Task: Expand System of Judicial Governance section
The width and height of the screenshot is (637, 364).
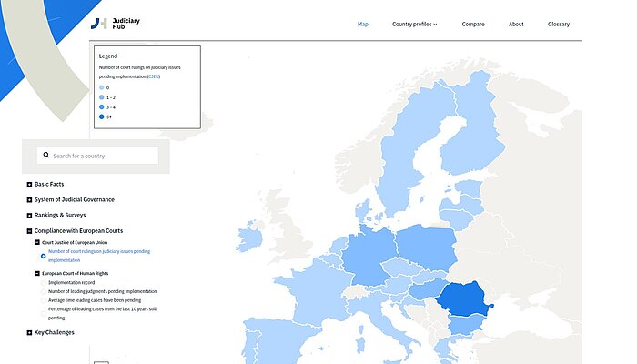Action: [x=29, y=200]
